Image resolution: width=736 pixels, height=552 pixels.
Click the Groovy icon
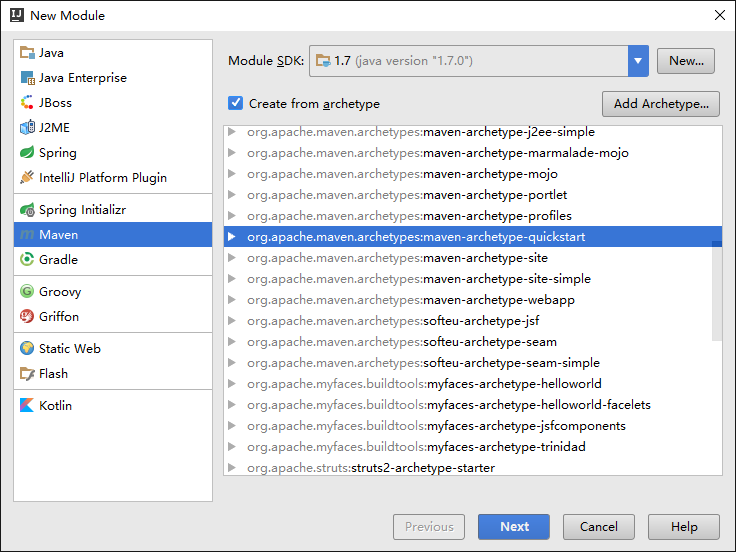[28, 292]
